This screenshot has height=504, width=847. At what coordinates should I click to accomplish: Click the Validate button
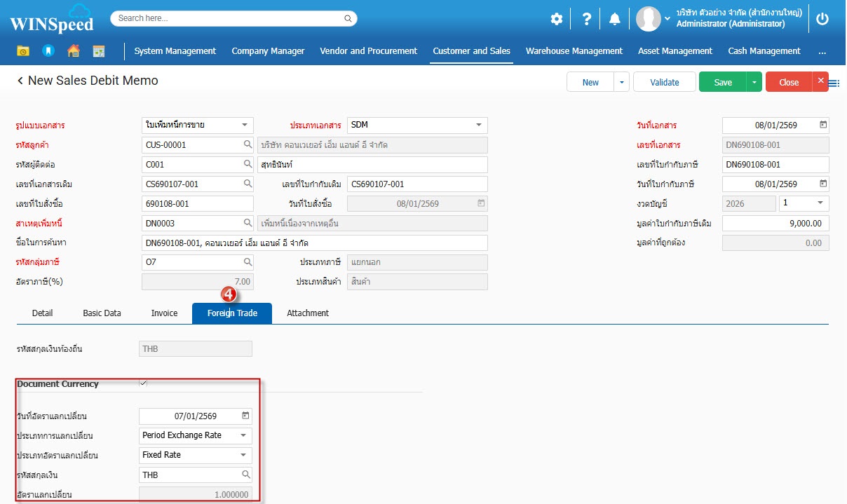(x=664, y=82)
